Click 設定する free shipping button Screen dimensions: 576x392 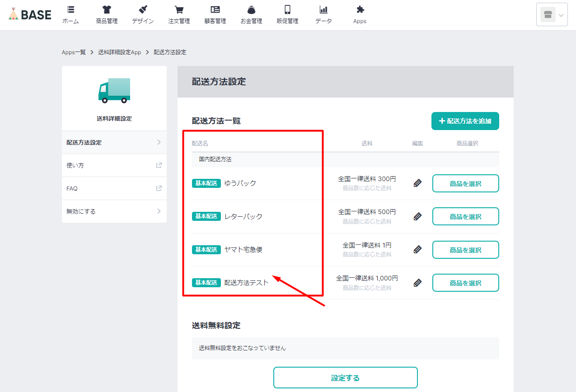[x=346, y=378]
